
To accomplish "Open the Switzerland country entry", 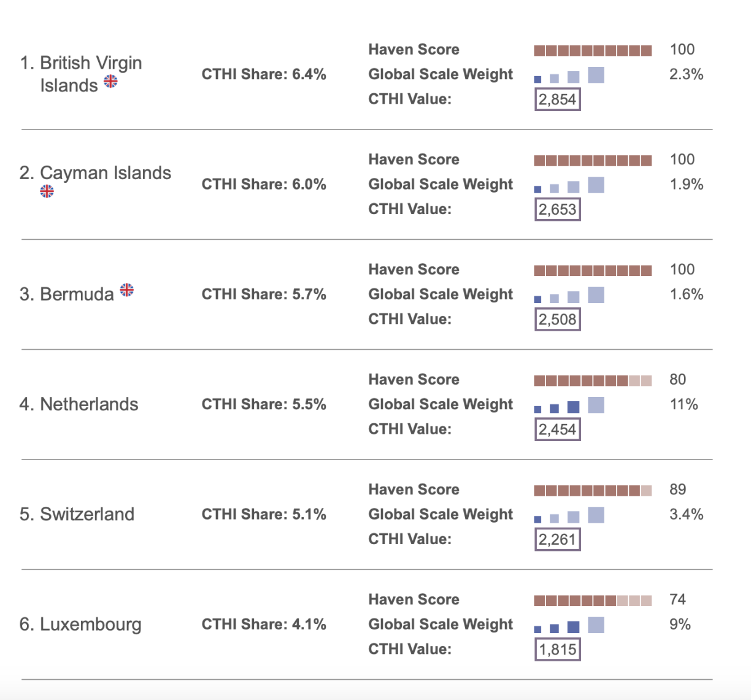I will pos(77,514).
